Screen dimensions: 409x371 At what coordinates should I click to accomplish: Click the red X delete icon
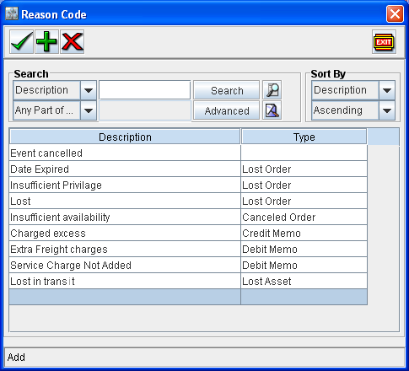click(72, 42)
